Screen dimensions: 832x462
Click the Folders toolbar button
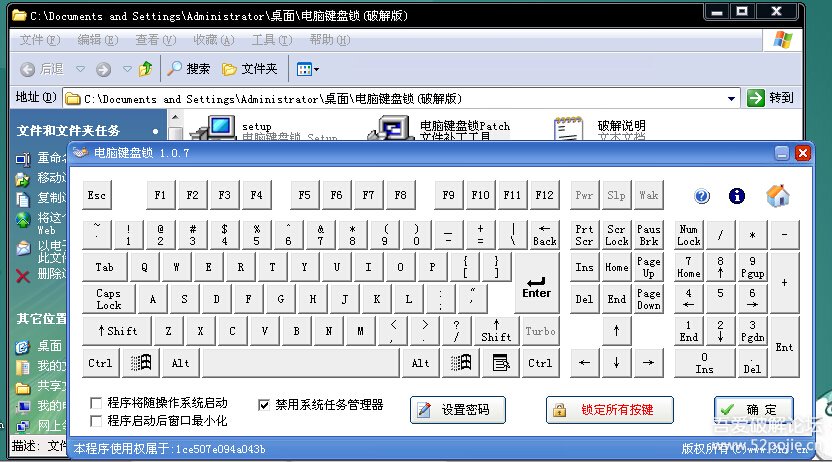coord(249,69)
